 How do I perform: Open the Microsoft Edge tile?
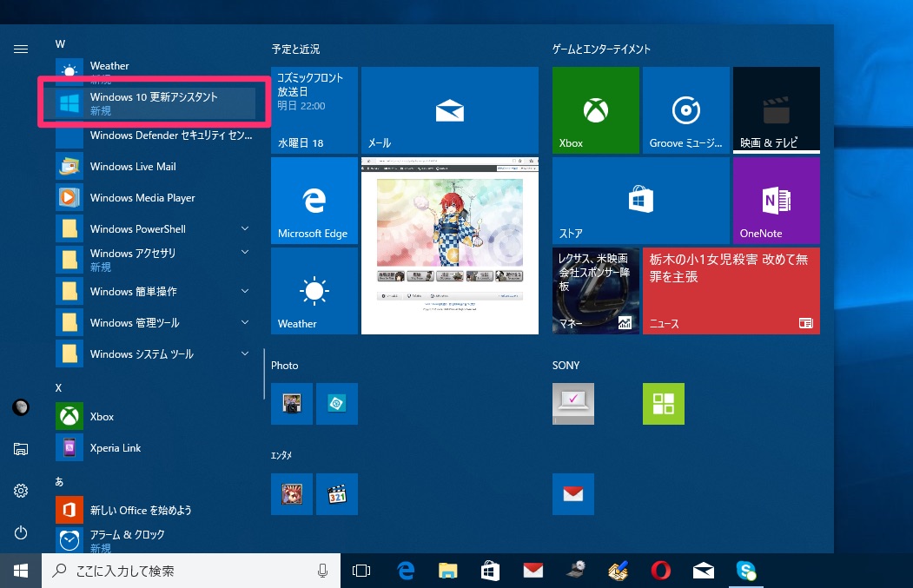click(314, 201)
